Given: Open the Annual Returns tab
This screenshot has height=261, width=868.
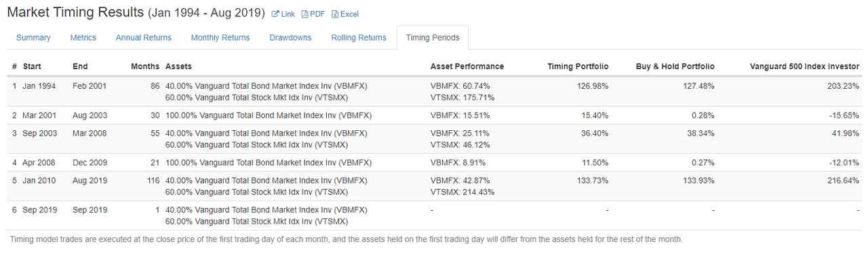Looking at the screenshot, I should click(144, 38).
